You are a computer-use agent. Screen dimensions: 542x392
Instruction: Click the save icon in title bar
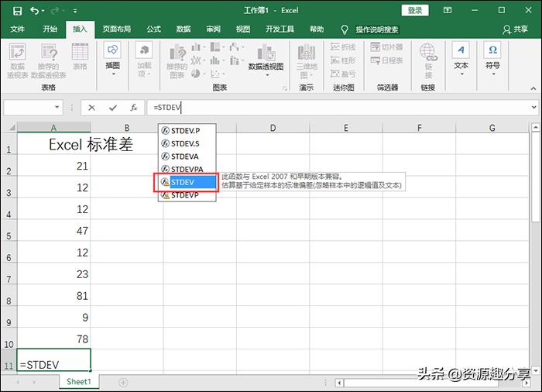click(x=15, y=11)
